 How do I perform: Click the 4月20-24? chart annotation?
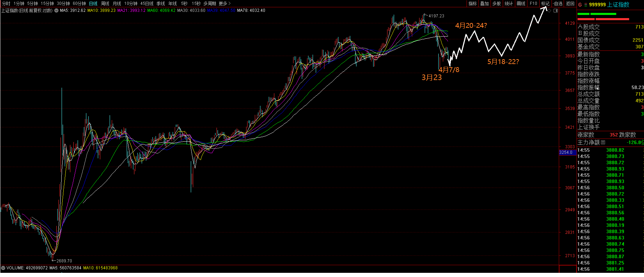[471, 25]
